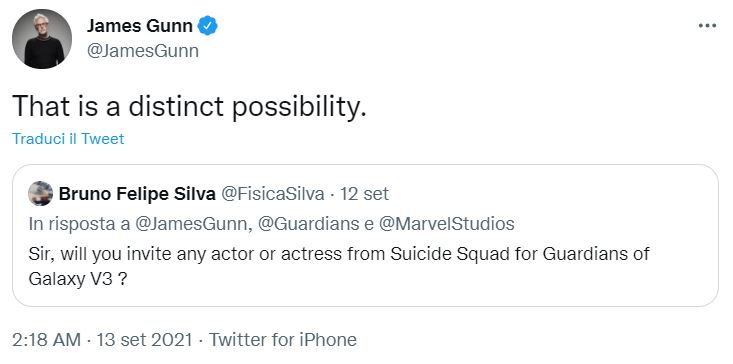Click James Gunn's profile avatar
Screen dimensions: 733x364
(42, 39)
